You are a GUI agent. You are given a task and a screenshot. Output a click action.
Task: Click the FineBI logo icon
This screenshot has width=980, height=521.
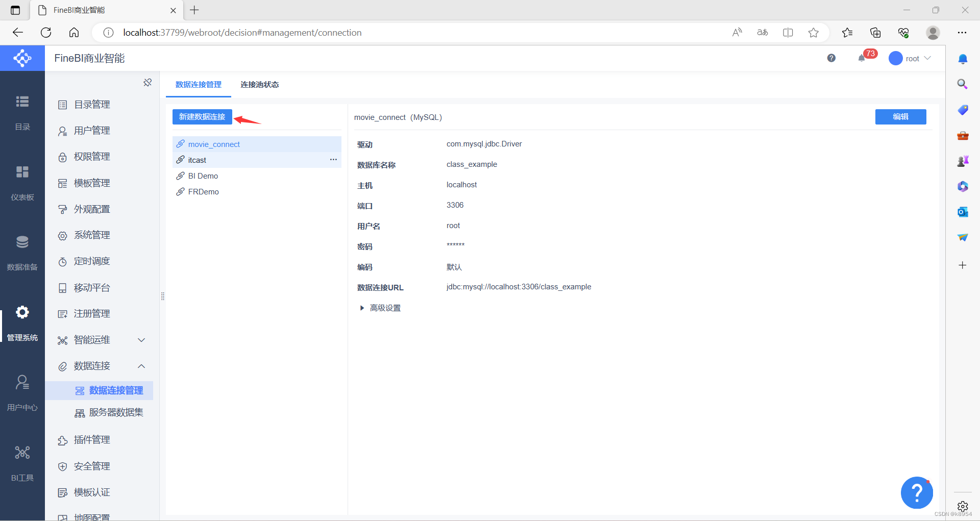click(22, 58)
